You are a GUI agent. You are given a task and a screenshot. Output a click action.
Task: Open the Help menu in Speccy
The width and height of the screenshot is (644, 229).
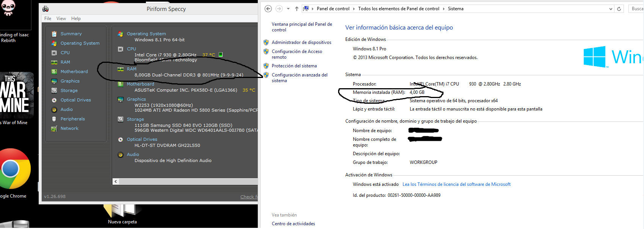76,19
